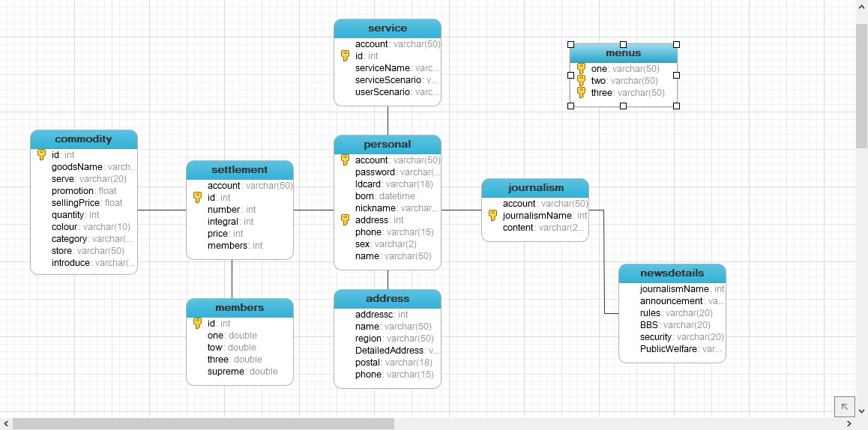868x430 pixels.
Task: Click the scroll left arrow
Action: click(x=6, y=424)
